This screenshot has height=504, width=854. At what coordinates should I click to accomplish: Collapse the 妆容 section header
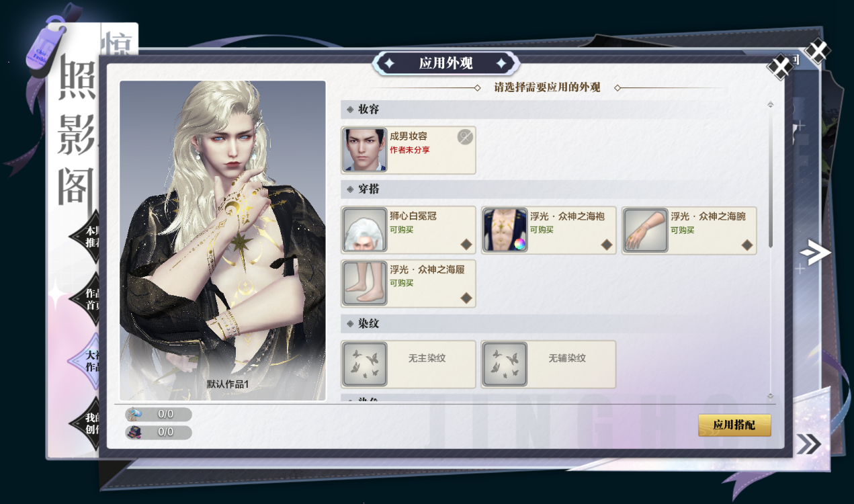point(554,109)
